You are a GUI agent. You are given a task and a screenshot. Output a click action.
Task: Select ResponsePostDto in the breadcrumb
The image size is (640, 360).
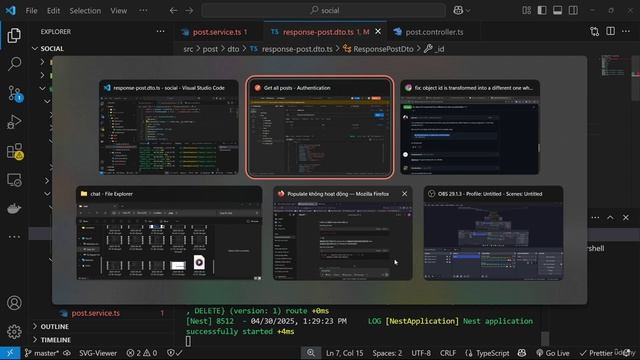(378, 49)
